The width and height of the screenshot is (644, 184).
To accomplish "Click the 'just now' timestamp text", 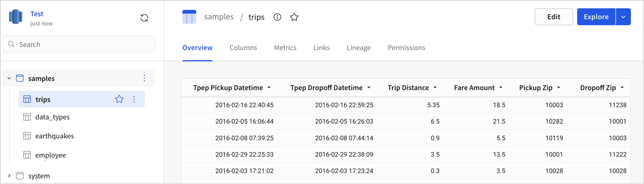I will point(41,23).
